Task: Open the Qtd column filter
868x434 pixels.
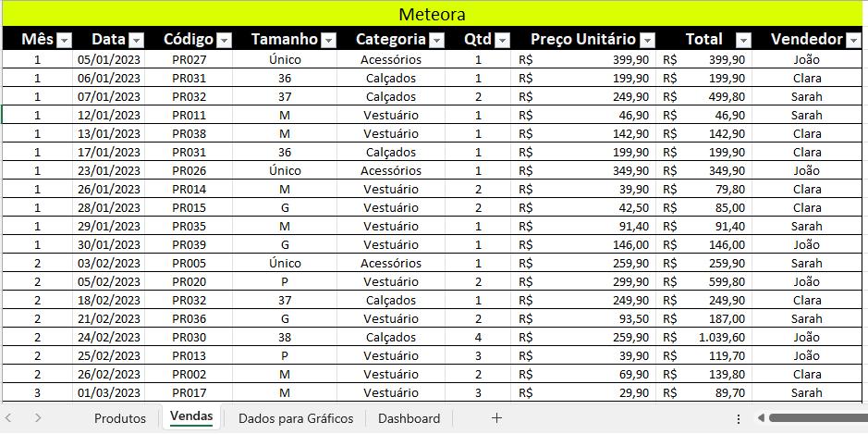Action: point(503,40)
